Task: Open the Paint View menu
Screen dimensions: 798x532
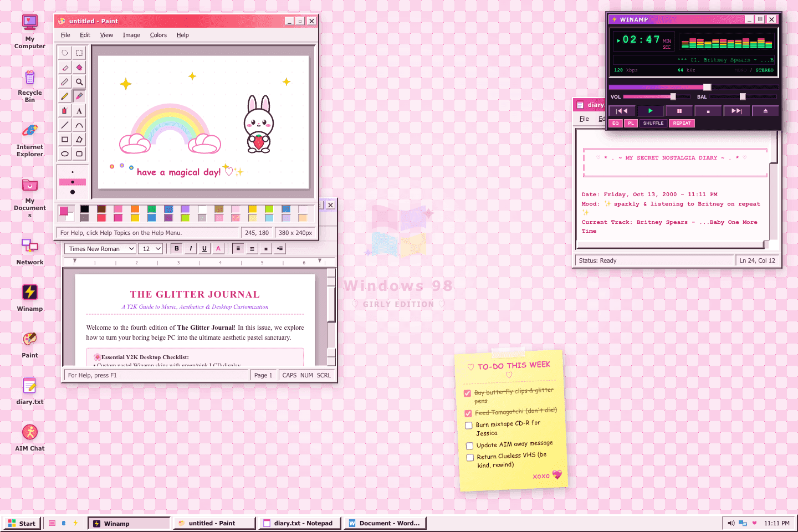Action: click(x=106, y=35)
